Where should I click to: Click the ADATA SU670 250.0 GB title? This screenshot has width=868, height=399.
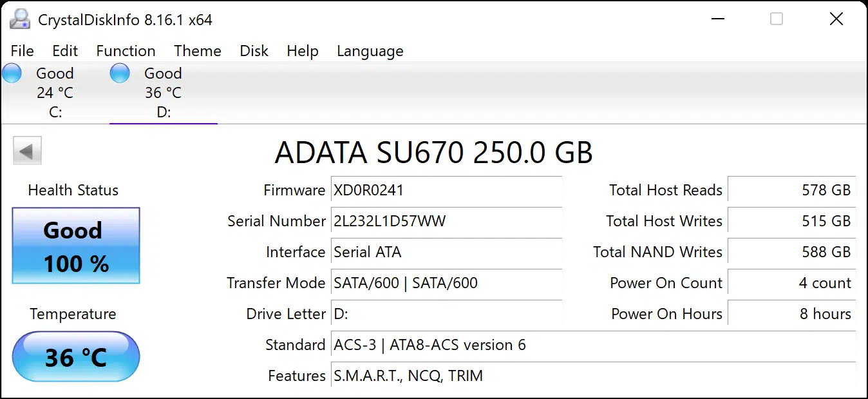tap(433, 153)
